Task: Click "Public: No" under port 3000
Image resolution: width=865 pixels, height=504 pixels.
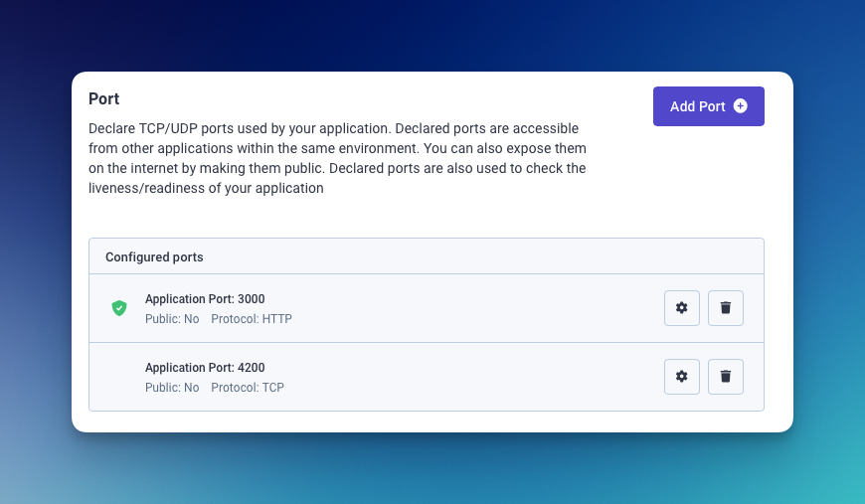Action: point(172,319)
